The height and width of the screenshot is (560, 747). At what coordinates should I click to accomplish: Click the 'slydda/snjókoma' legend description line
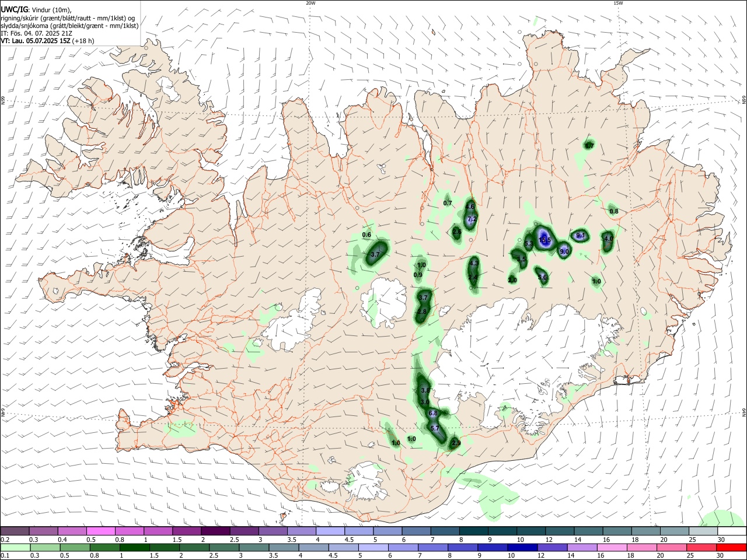(x=69, y=26)
